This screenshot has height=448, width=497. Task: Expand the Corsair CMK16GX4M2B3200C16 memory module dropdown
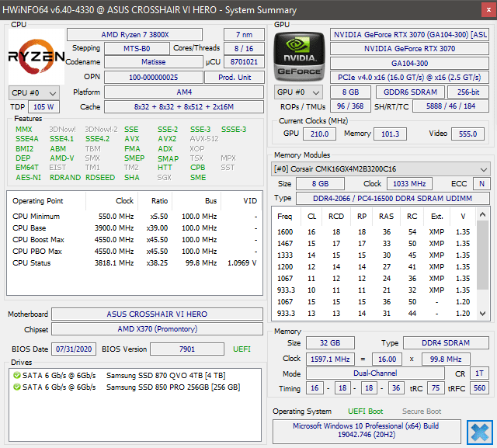(x=381, y=168)
